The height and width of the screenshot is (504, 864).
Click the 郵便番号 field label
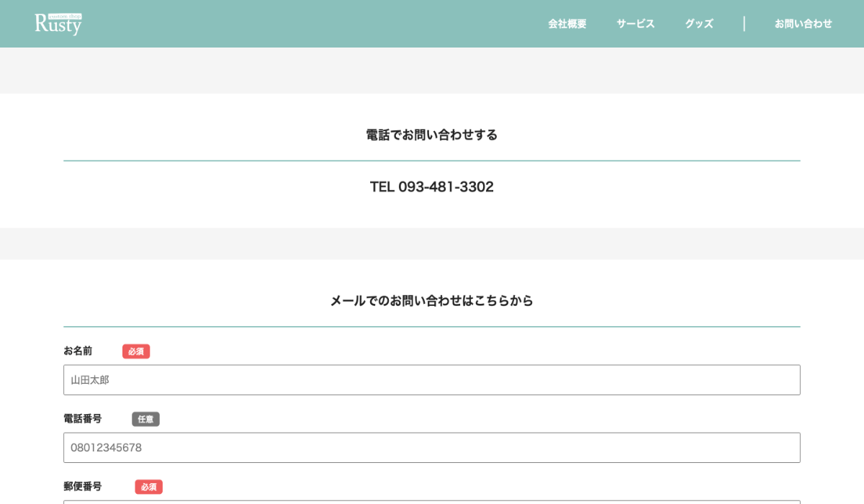pyautogui.click(x=83, y=487)
